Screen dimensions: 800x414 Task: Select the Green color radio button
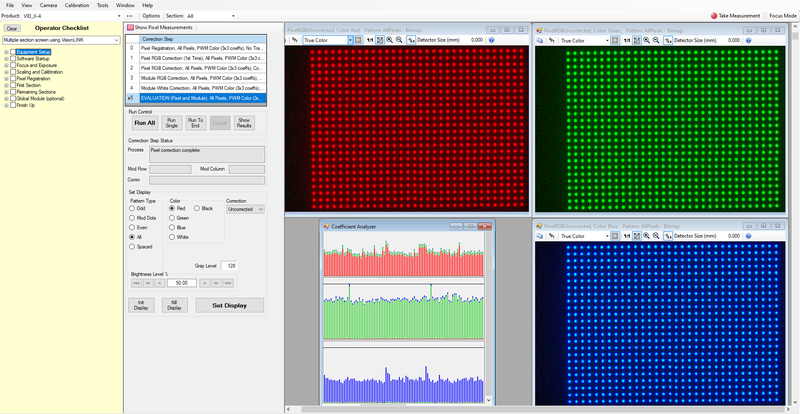pyautogui.click(x=172, y=218)
